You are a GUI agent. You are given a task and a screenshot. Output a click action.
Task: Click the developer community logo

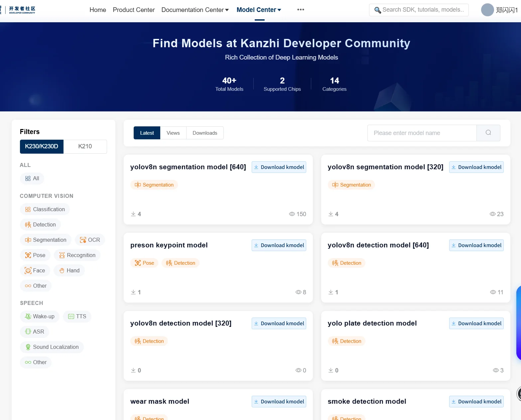coord(18,10)
